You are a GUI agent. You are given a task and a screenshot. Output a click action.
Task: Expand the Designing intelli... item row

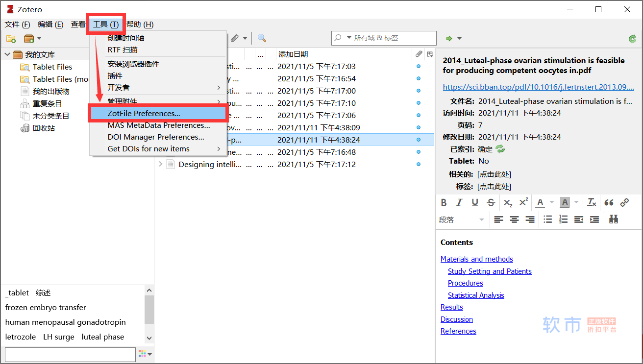(x=160, y=165)
